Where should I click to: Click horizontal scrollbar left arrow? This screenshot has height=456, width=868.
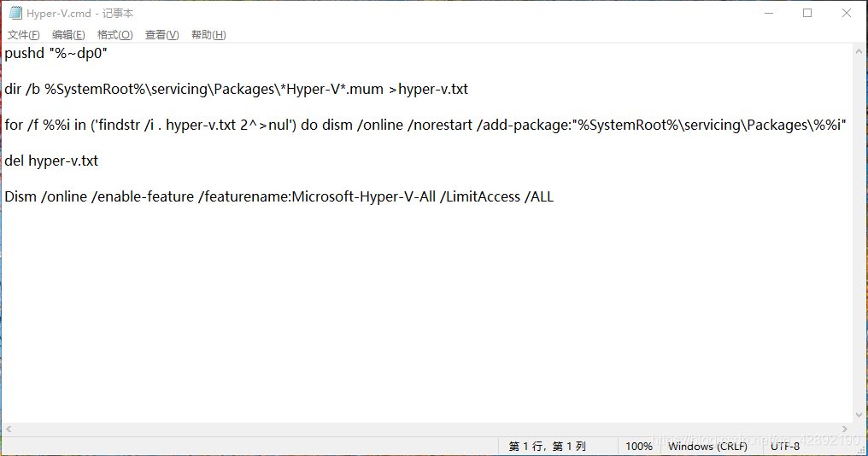click(9, 429)
